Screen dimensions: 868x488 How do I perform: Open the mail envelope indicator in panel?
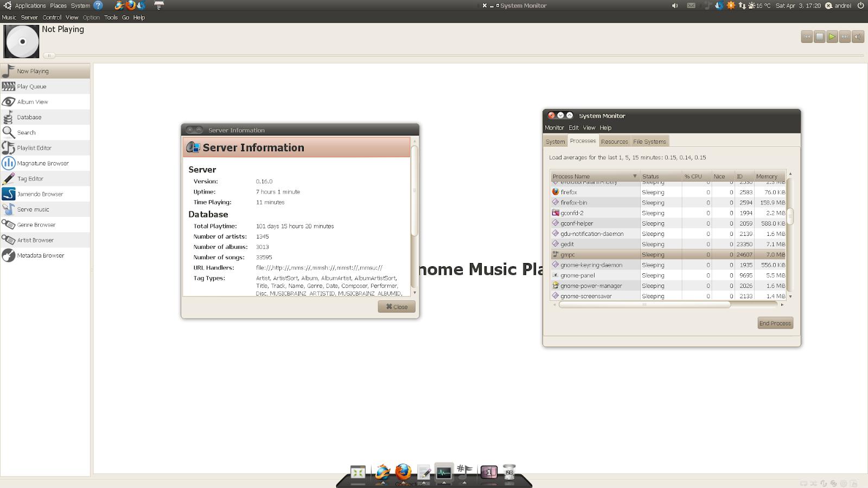tap(691, 5)
